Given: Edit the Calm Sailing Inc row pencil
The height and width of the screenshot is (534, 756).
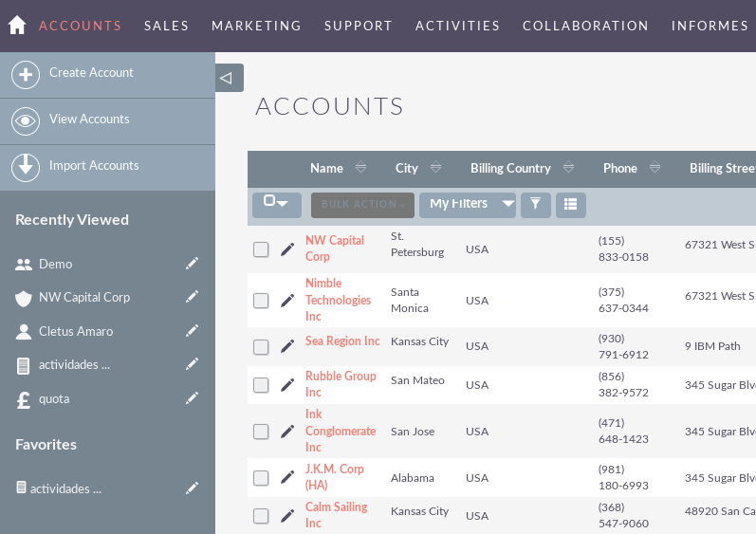Looking at the screenshot, I should pos(287,516).
